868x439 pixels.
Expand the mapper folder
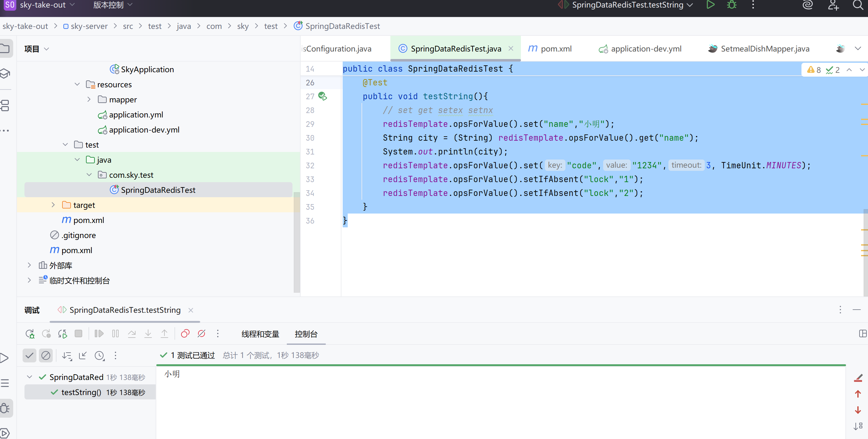click(89, 100)
